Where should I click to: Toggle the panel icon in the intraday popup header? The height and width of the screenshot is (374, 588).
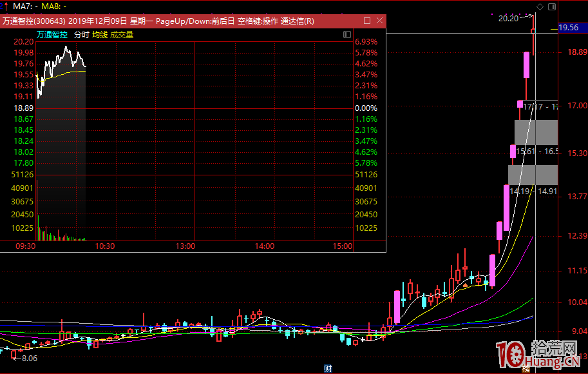click(348, 34)
